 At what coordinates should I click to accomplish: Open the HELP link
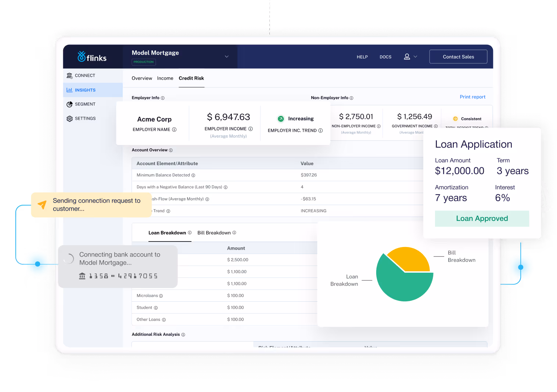tap(362, 57)
